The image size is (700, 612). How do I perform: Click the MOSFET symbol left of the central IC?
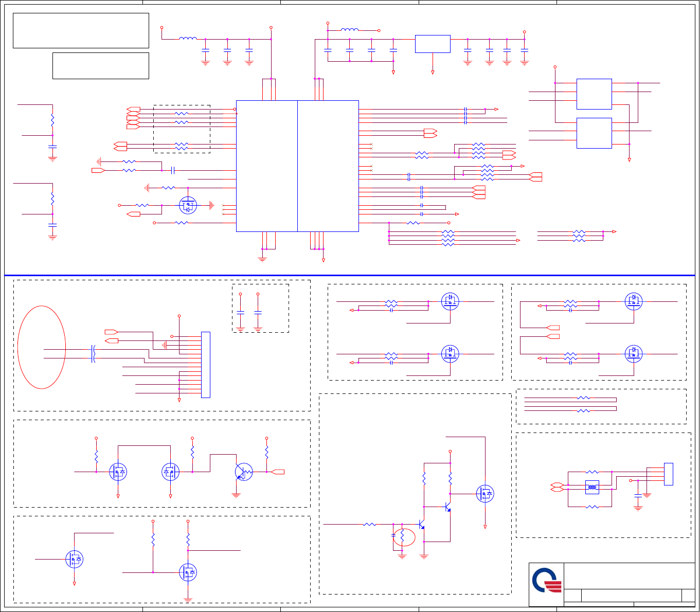click(188, 205)
